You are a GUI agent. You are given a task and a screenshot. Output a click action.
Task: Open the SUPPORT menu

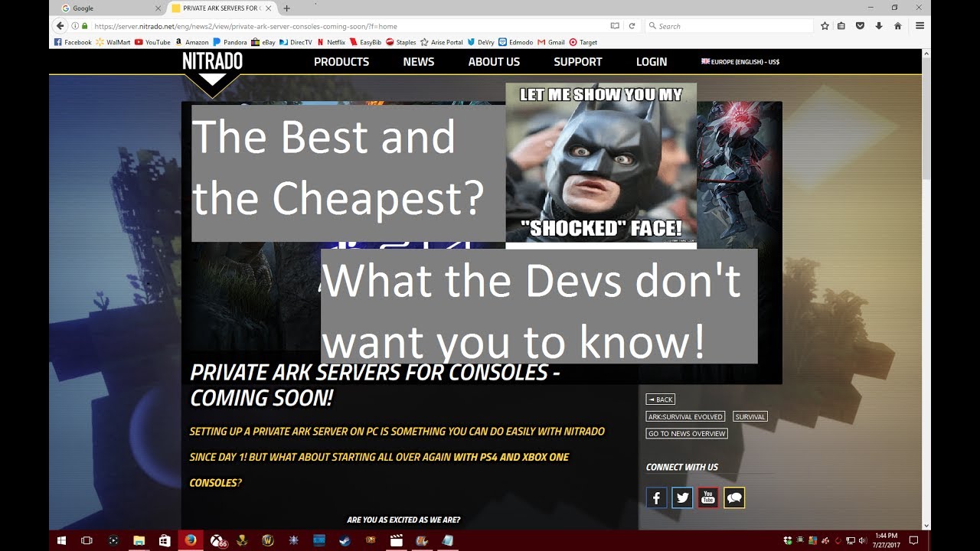tap(578, 62)
